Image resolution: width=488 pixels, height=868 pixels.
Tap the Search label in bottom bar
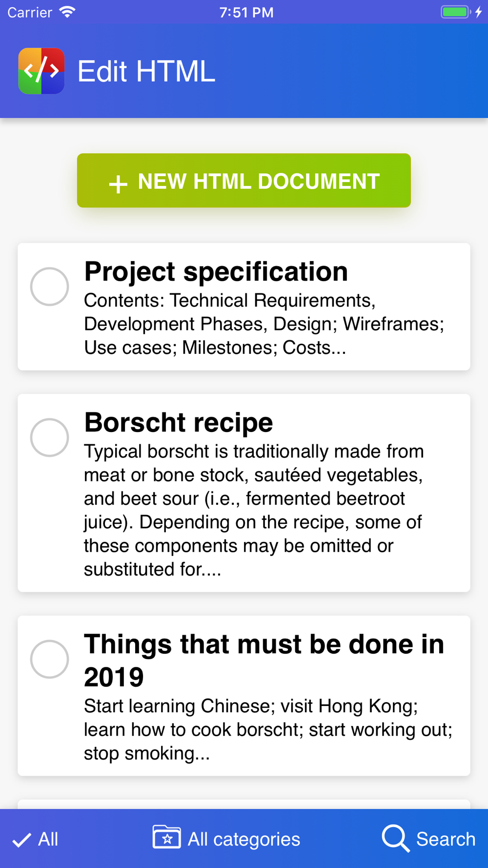[x=446, y=839]
